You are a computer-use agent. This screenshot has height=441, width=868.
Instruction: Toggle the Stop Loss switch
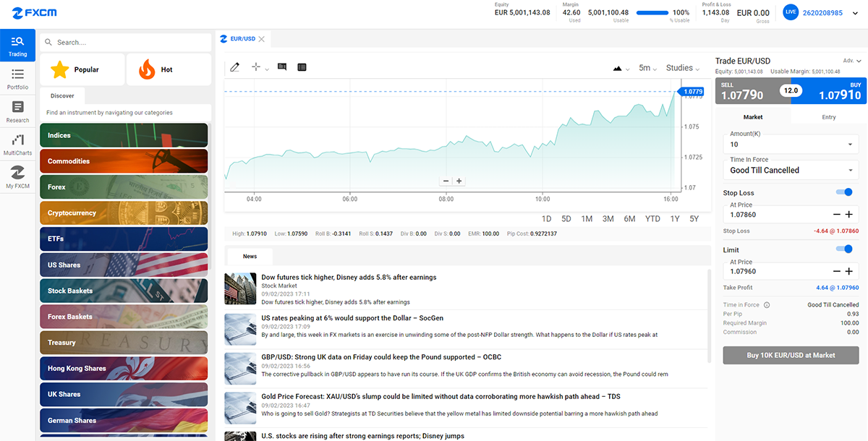click(x=843, y=192)
